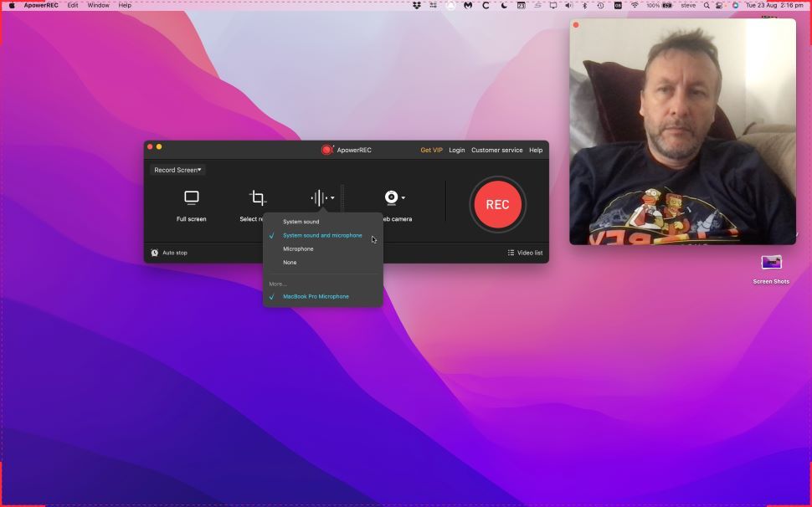Open Video list using its list icon
Viewport: 812px width, 507px height.
[x=509, y=253]
